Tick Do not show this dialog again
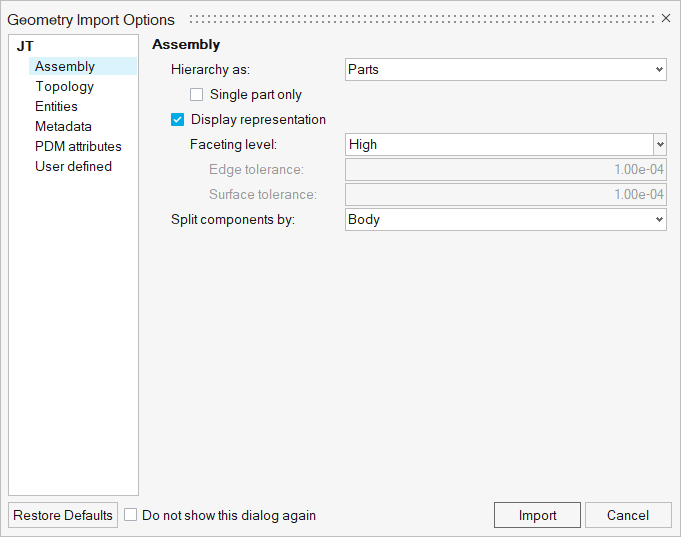681x537 pixels. pos(130,515)
